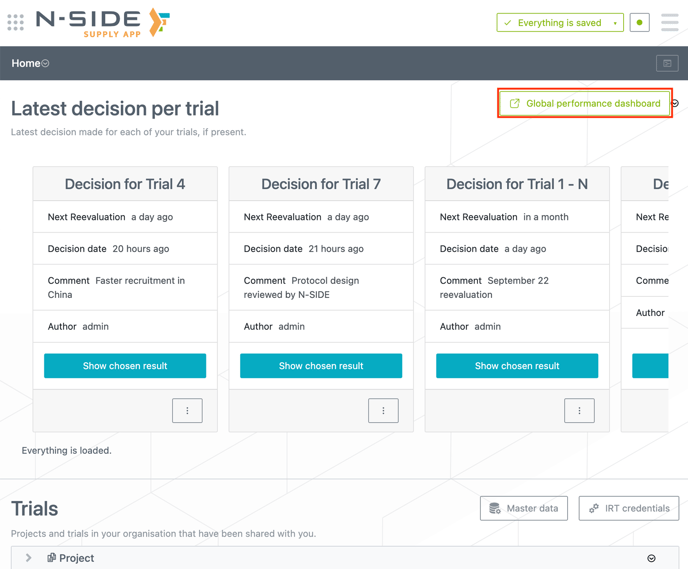688x569 pixels.
Task: Expand the Project tree row
Action: [29, 558]
